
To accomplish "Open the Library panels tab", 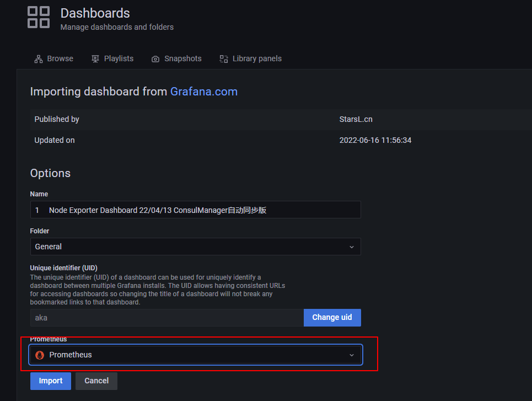I will 250,58.
